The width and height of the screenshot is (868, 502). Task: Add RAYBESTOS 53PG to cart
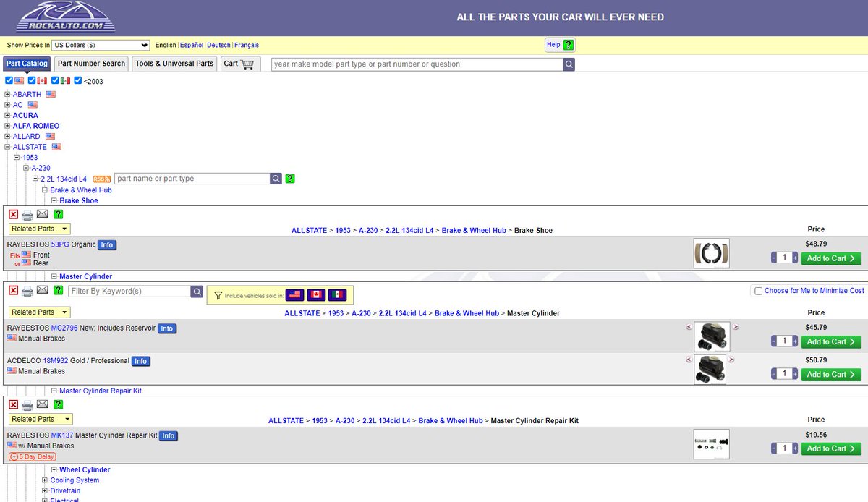tap(831, 258)
